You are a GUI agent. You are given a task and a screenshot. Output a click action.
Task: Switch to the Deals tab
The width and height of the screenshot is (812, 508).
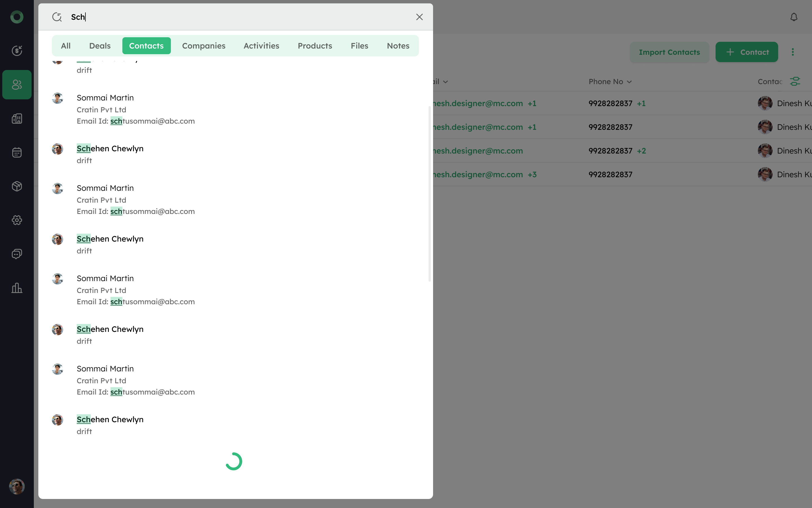tap(100, 46)
